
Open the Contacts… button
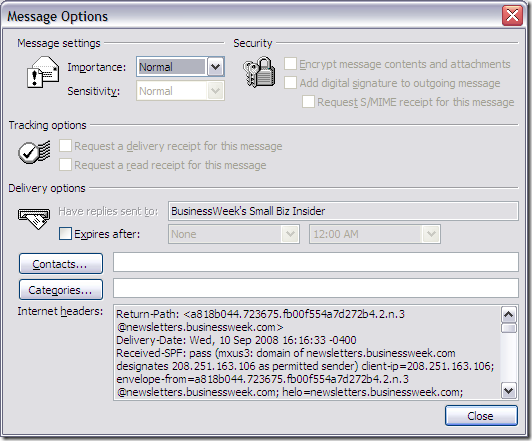(61, 264)
